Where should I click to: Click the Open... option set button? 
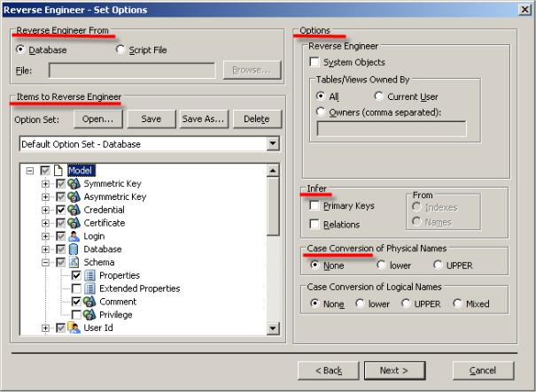coord(98,119)
